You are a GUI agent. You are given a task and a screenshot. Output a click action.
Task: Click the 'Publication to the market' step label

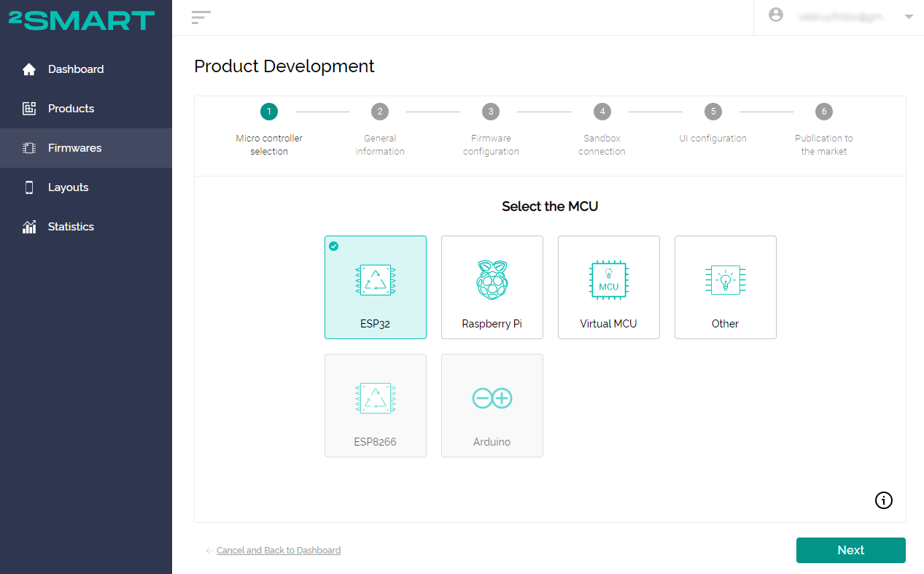(824, 144)
